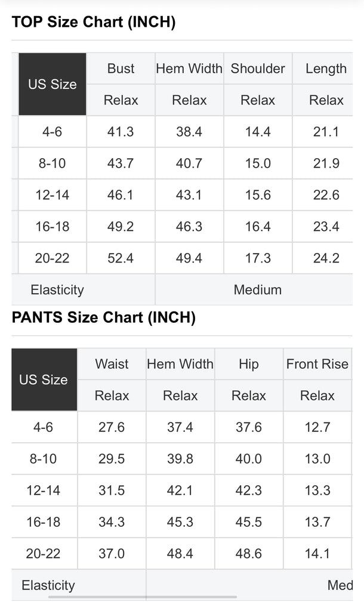Click the Bust column header

click(x=121, y=69)
